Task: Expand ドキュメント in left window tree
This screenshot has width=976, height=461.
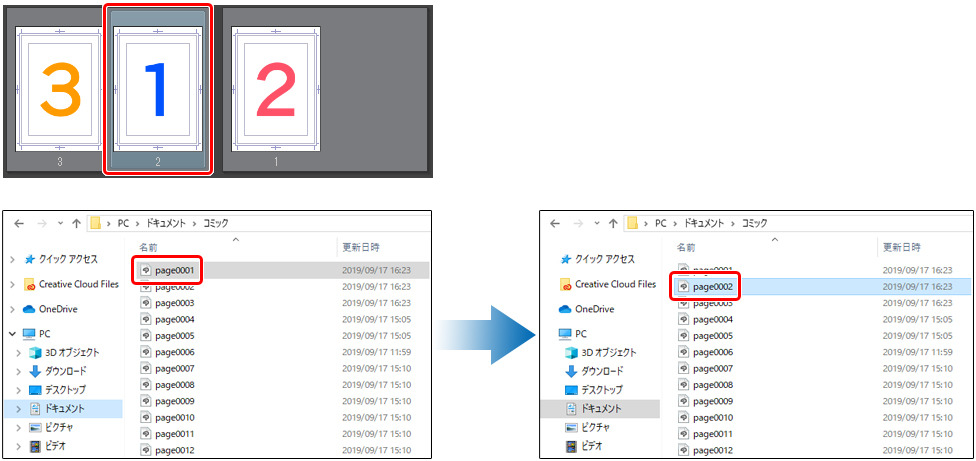Action: 20,409
